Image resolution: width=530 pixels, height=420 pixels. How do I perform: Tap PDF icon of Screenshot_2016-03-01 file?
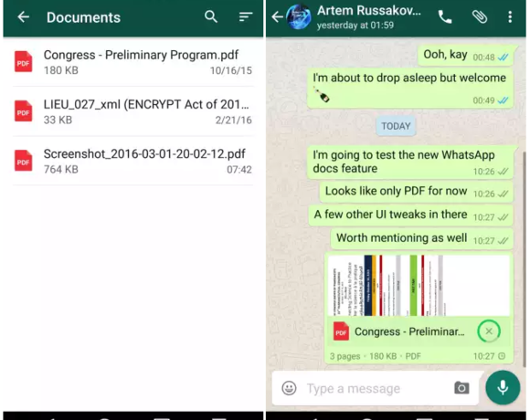tap(24, 161)
